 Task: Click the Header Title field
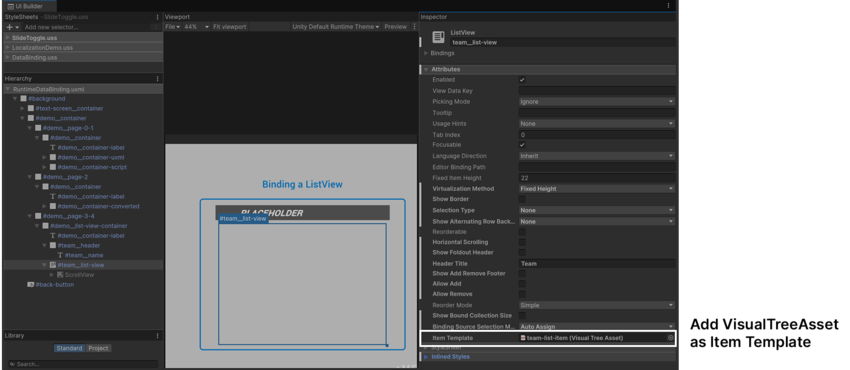coord(597,263)
